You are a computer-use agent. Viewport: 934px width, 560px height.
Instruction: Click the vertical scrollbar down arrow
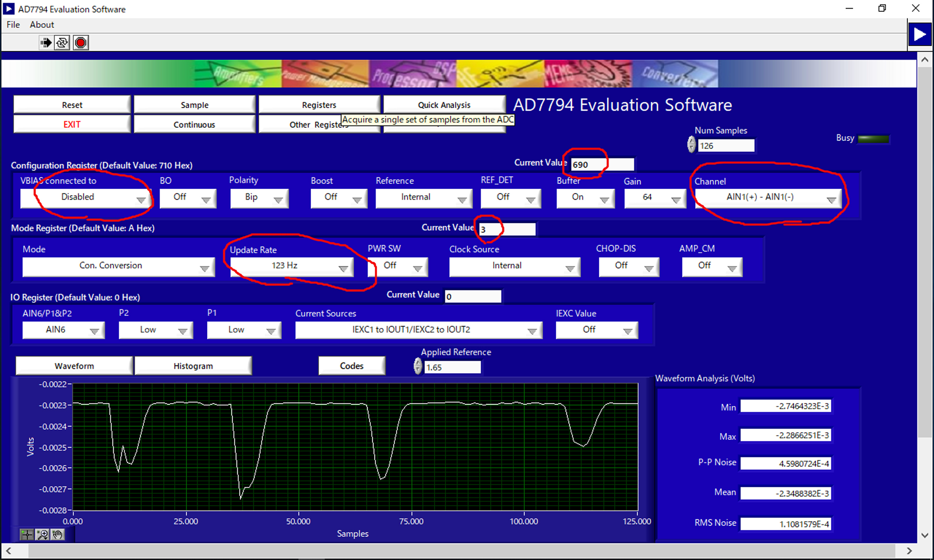point(925,535)
